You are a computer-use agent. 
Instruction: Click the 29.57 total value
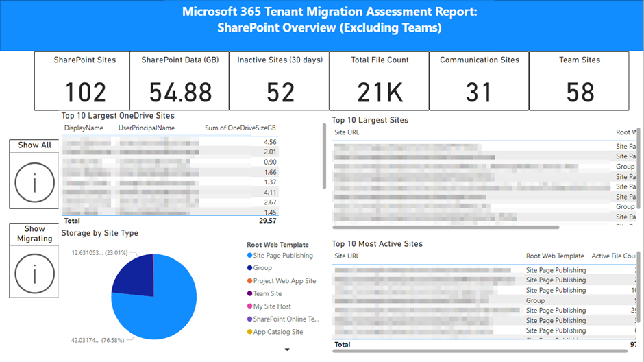click(268, 221)
